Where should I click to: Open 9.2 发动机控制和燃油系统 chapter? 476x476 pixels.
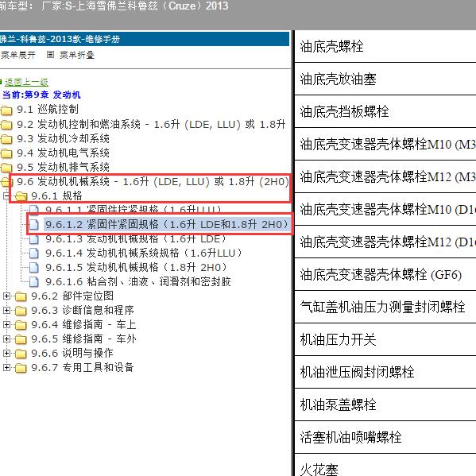pyautogui.click(x=151, y=124)
